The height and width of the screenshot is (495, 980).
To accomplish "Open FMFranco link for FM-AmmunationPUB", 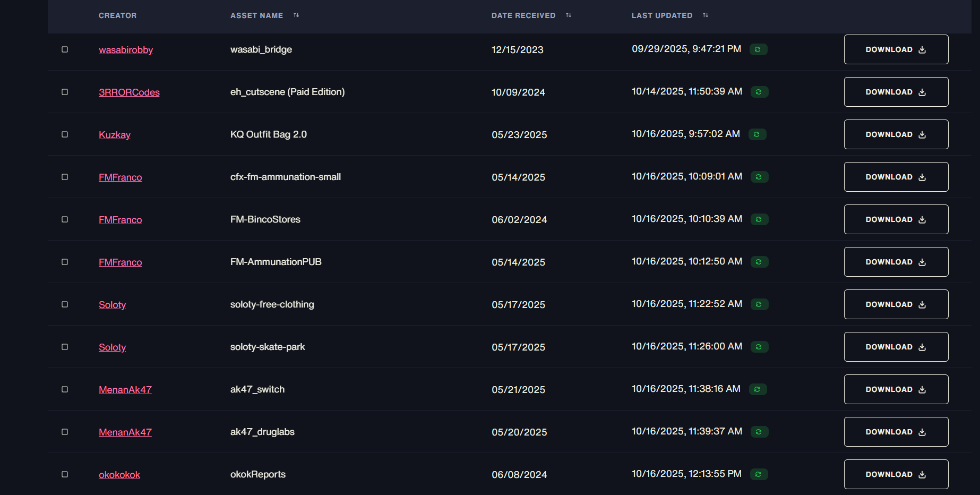I will pyautogui.click(x=121, y=262).
